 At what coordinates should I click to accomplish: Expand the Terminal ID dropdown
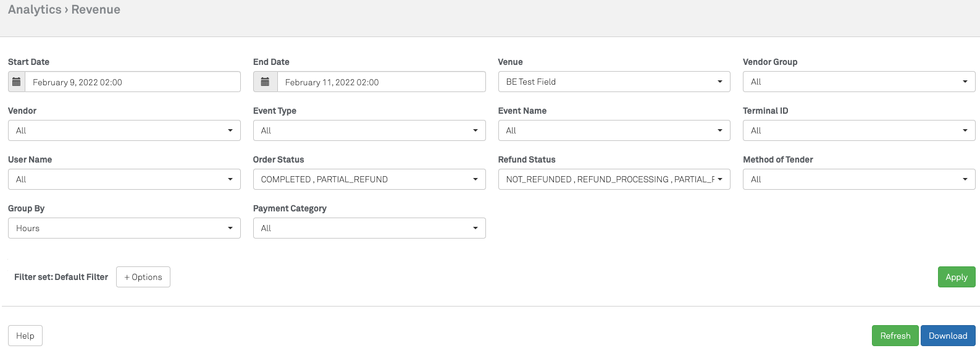point(858,130)
